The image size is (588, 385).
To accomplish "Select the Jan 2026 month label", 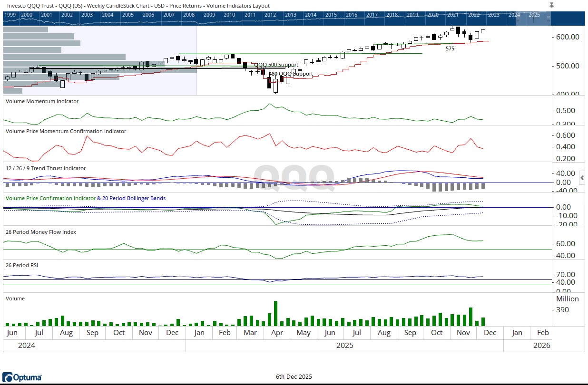I will [x=517, y=333].
